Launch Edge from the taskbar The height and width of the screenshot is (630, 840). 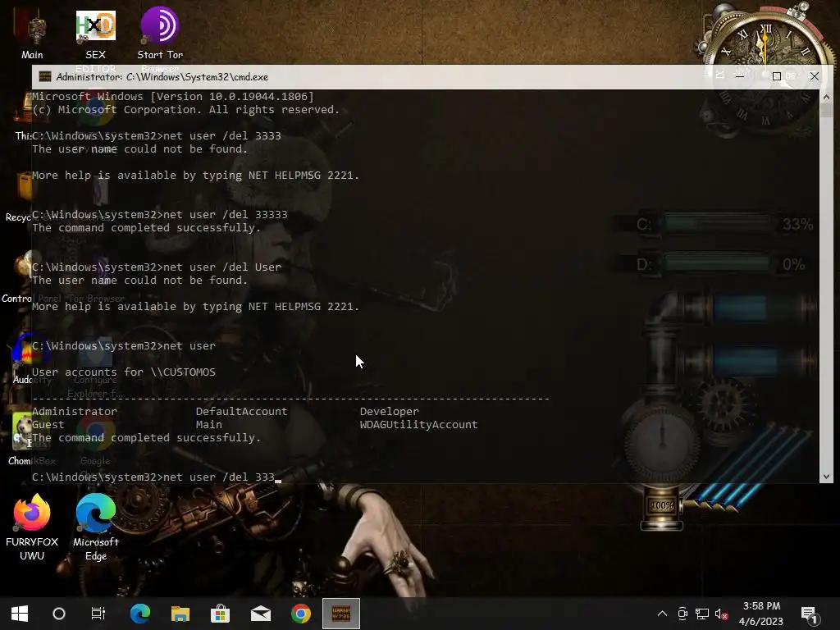(x=140, y=614)
